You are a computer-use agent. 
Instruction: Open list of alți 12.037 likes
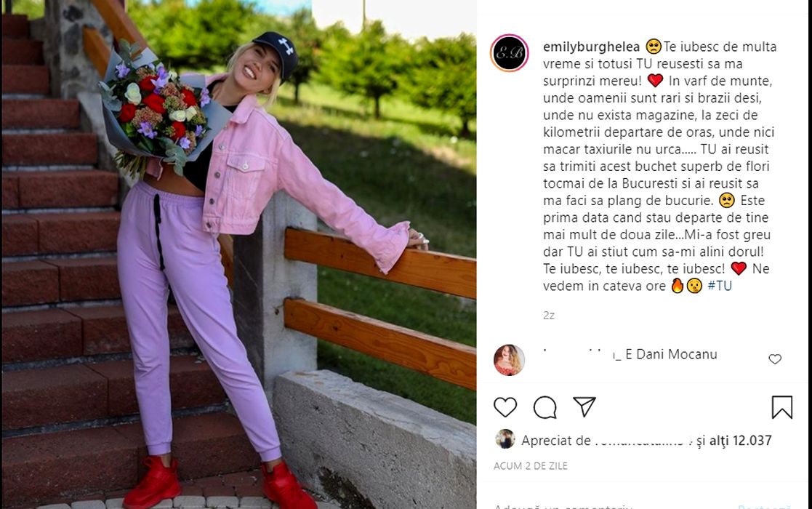741,441
